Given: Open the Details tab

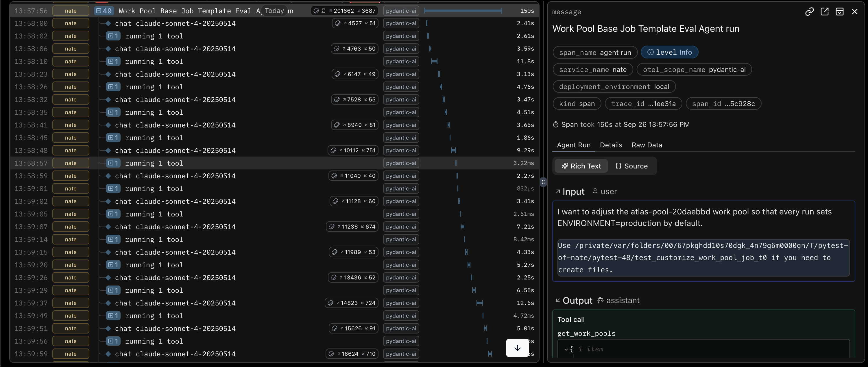Looking at the screenshot, I should click(x=611, y=145).
